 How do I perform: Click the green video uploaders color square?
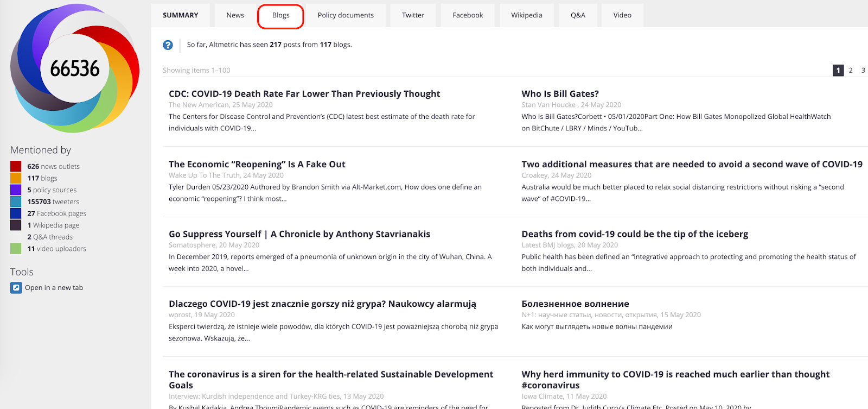pyautogui.click(x=16, y=249)
